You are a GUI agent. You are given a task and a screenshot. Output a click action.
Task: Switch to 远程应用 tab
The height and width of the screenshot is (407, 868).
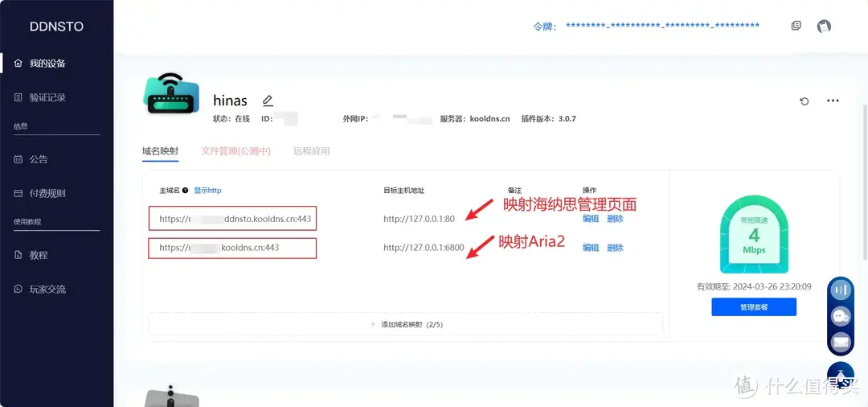[x=312, y=151]
